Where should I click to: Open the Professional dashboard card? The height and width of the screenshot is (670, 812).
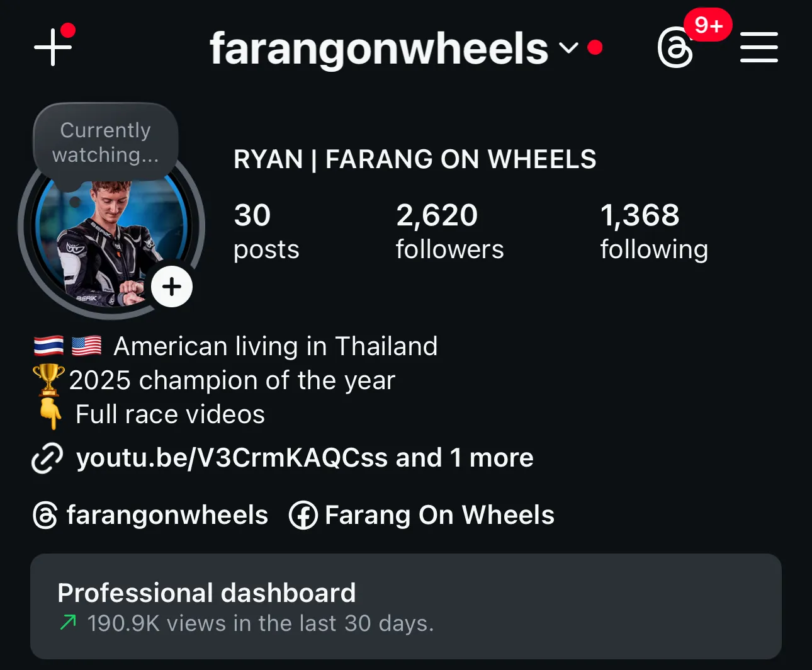406,606
